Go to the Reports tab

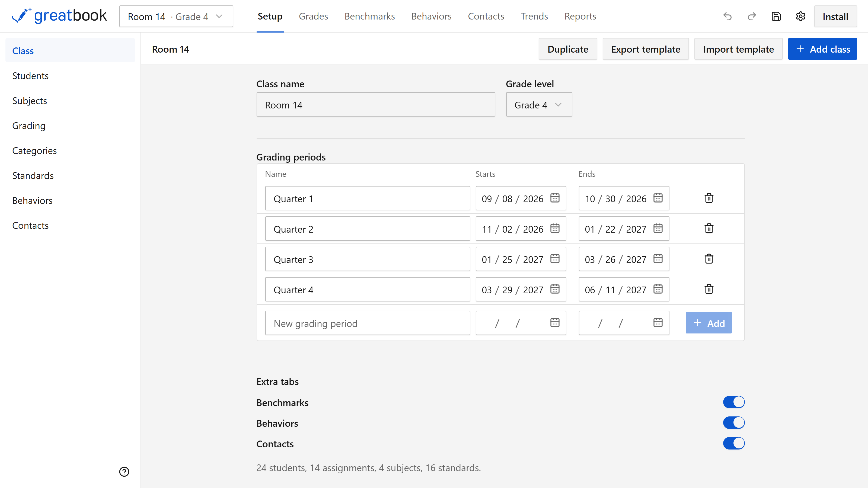point(580,16)
